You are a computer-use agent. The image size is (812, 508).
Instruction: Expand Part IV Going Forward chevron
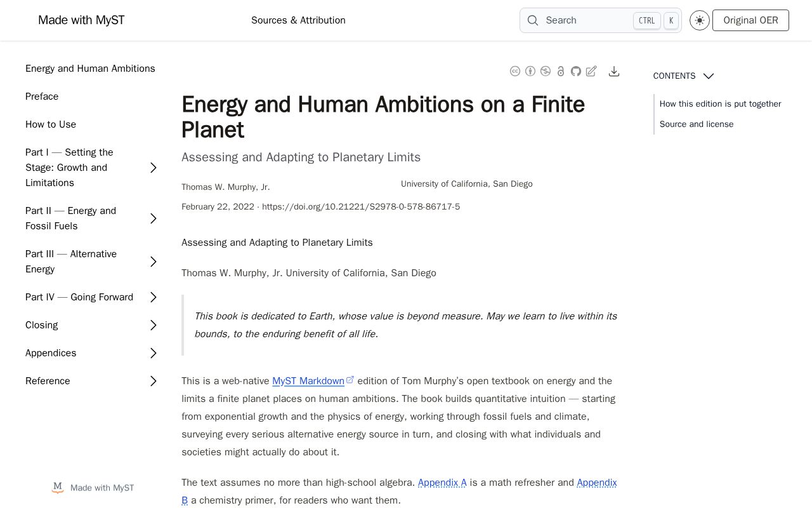153,297
